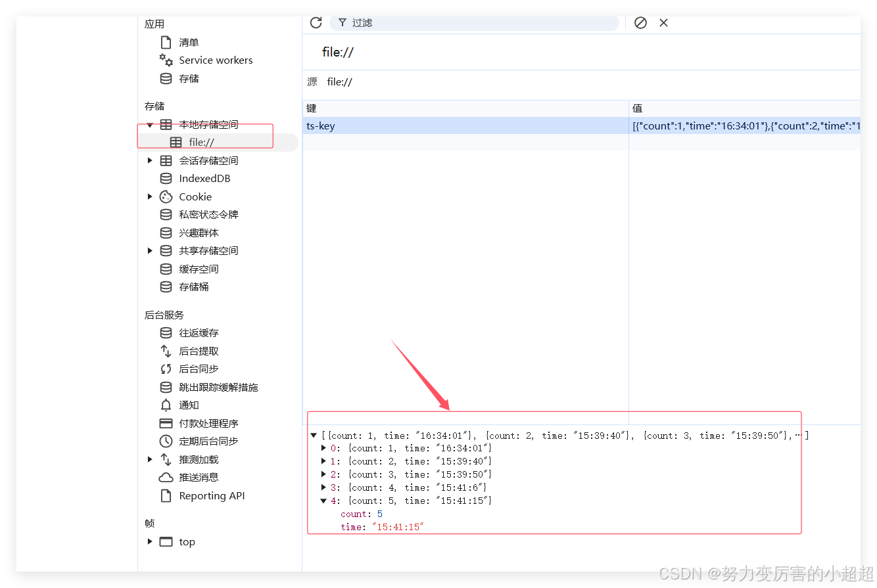Expand the 会话存储空间 node
Viewport: 877px width, 588px height.
click(150, 160)
